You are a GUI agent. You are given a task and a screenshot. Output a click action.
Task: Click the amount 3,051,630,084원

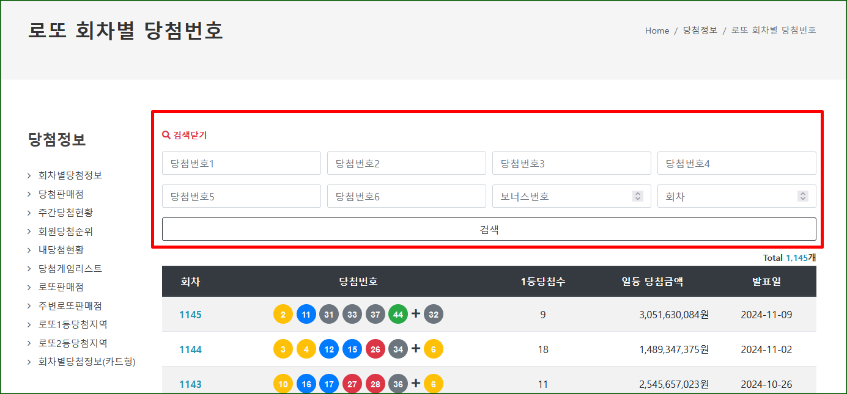(x=674, y=315)
